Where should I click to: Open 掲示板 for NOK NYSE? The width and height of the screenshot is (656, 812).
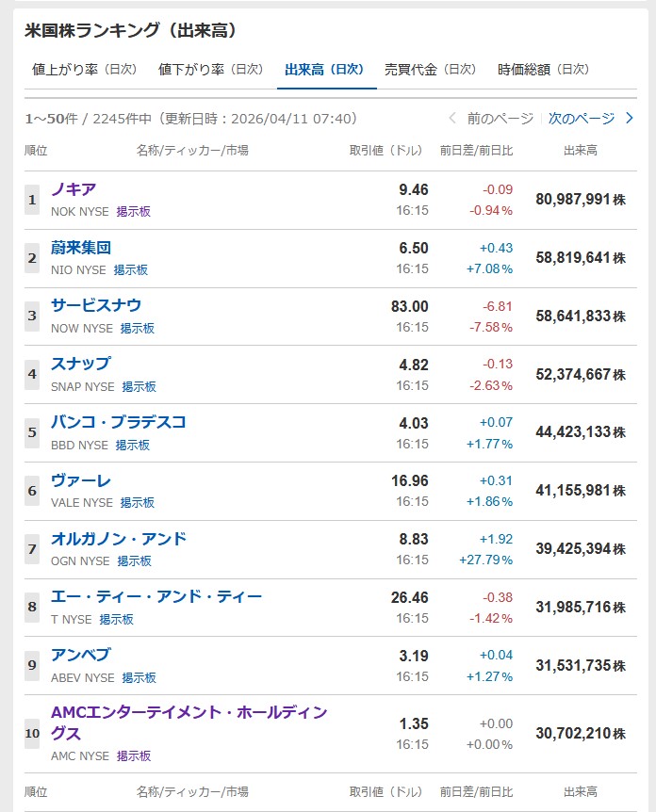click(134, 212)
